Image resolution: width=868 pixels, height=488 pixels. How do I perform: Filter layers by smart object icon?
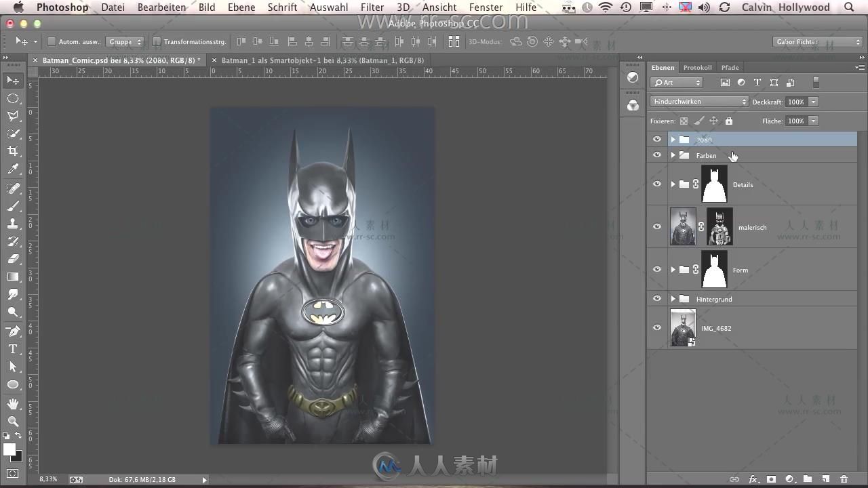[790, 83]
